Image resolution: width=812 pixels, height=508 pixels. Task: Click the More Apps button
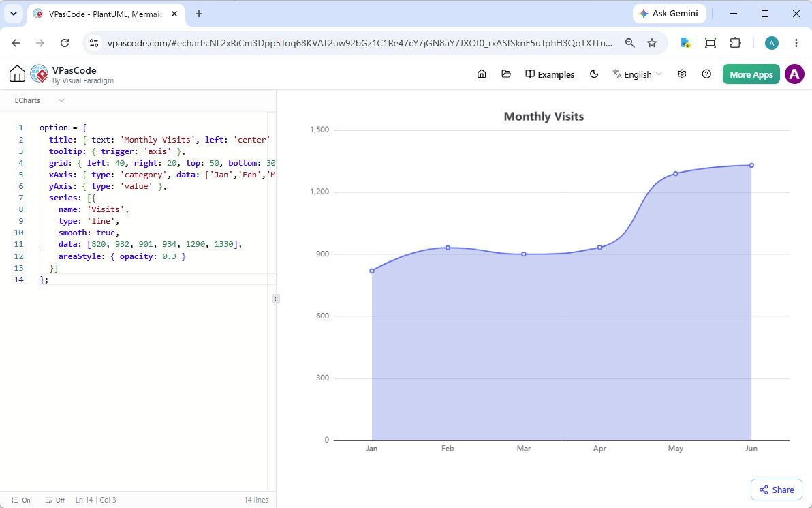[x=751, y=74]
